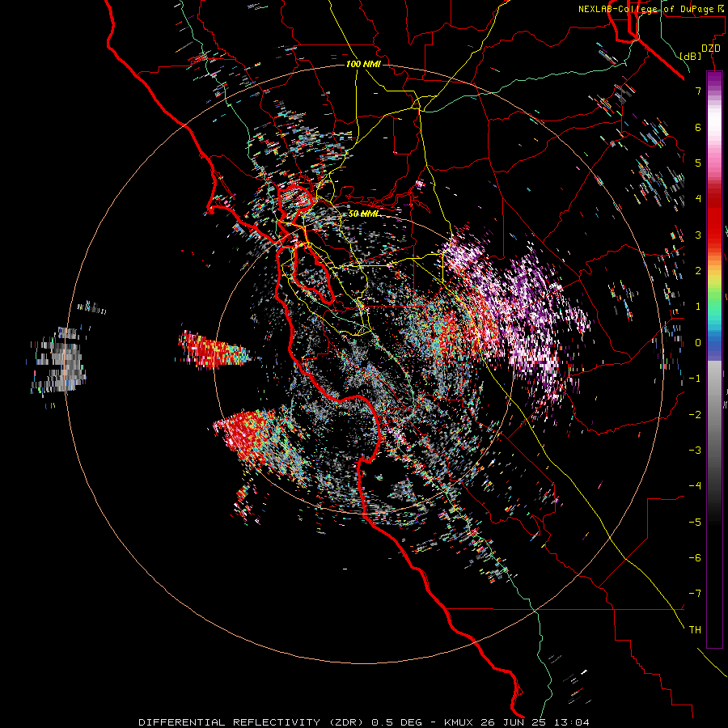Click the positive "3" dB scale value
This screenshot has height=728, width=728.
pyautogui.click(x=698, y=235)
